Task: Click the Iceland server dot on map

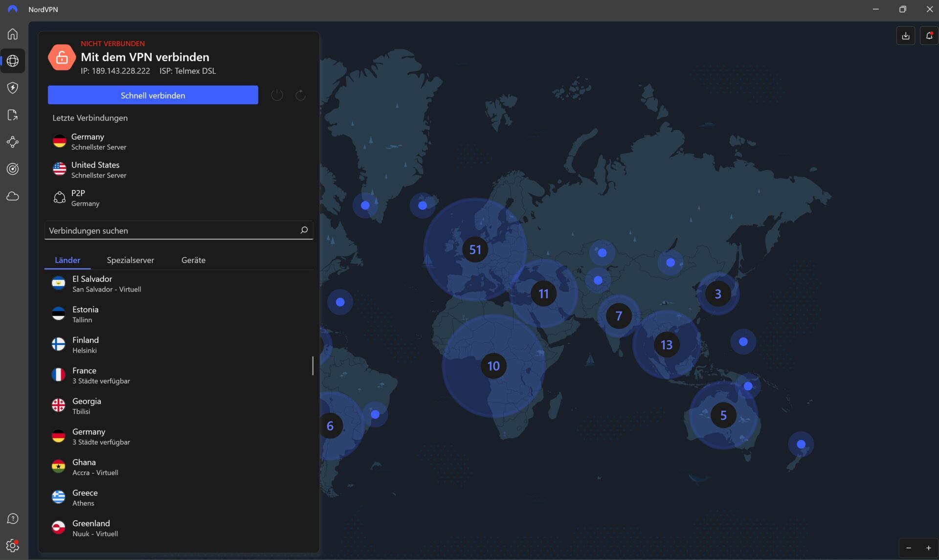Action: point(423,205)
